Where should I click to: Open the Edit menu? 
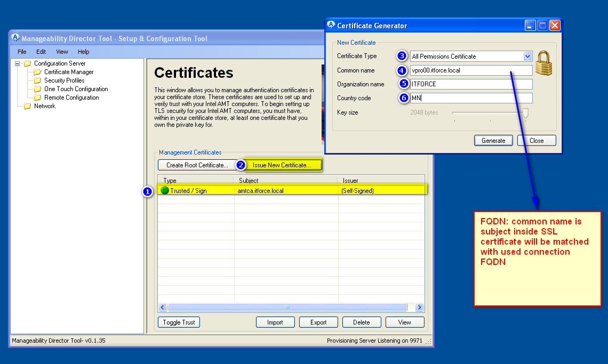(41, 52)
